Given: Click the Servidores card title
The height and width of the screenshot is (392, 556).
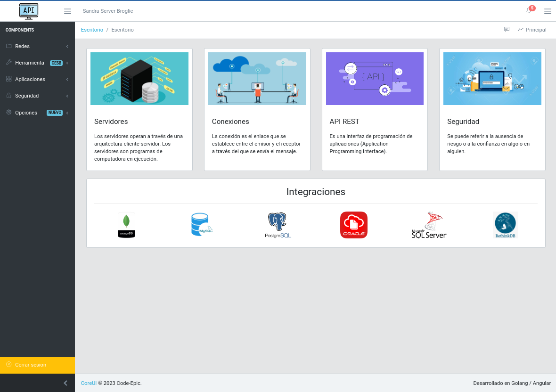Looking at the screenshot, I should (111, 122).
